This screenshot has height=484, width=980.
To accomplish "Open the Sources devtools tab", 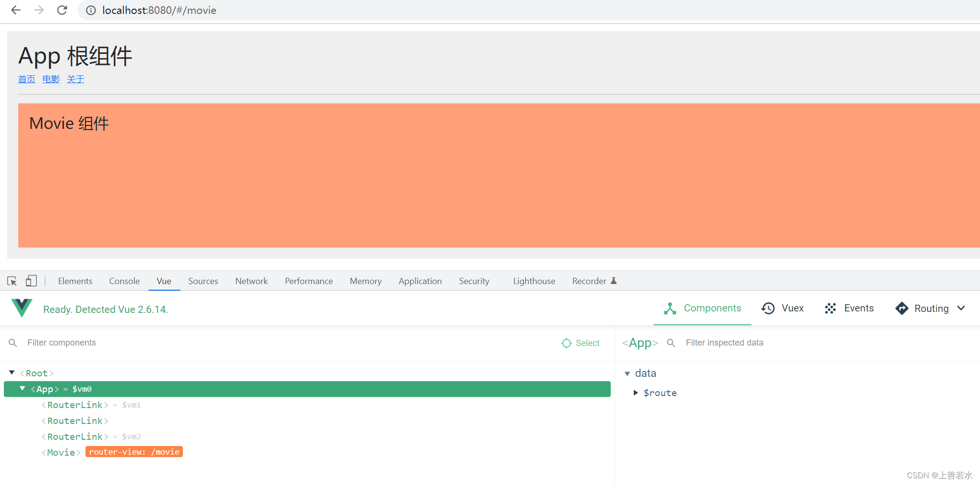I will point(203,281).
